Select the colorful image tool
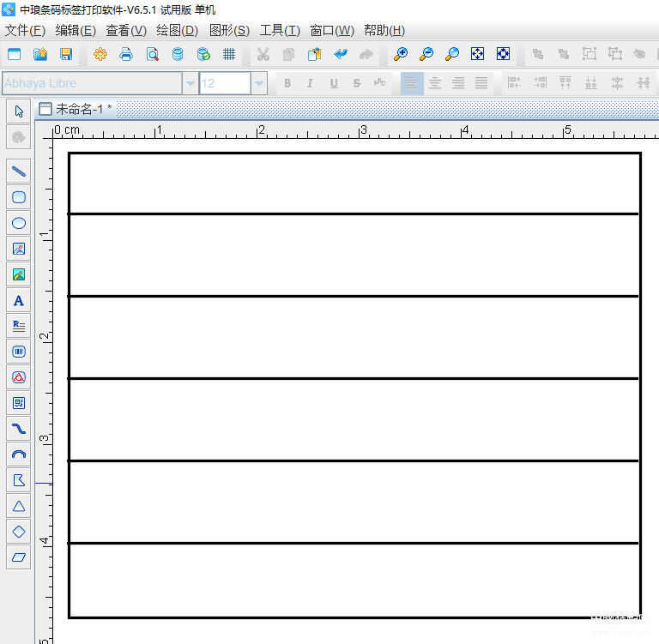The height and width of the screenshot is (644, 659). [x=19, y=274]
